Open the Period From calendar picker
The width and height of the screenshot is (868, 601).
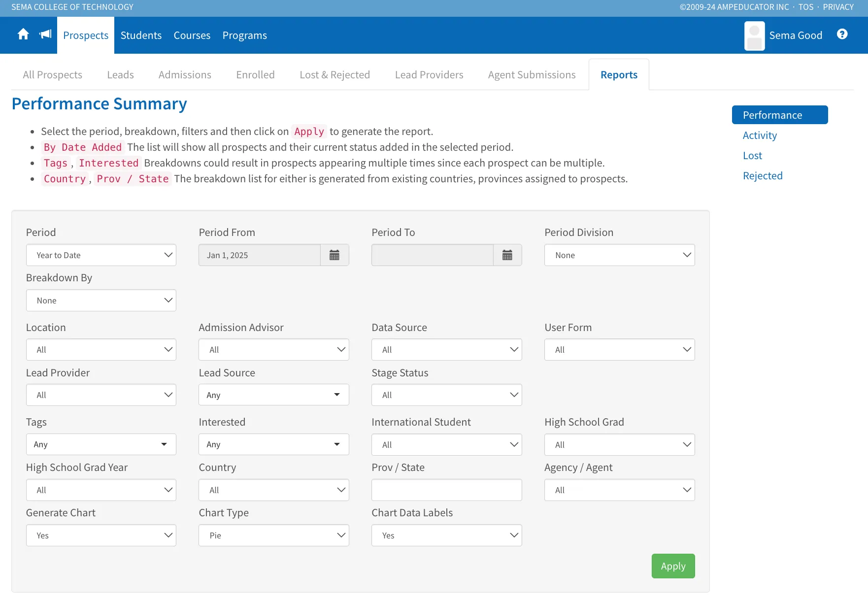tap(334, 255)
